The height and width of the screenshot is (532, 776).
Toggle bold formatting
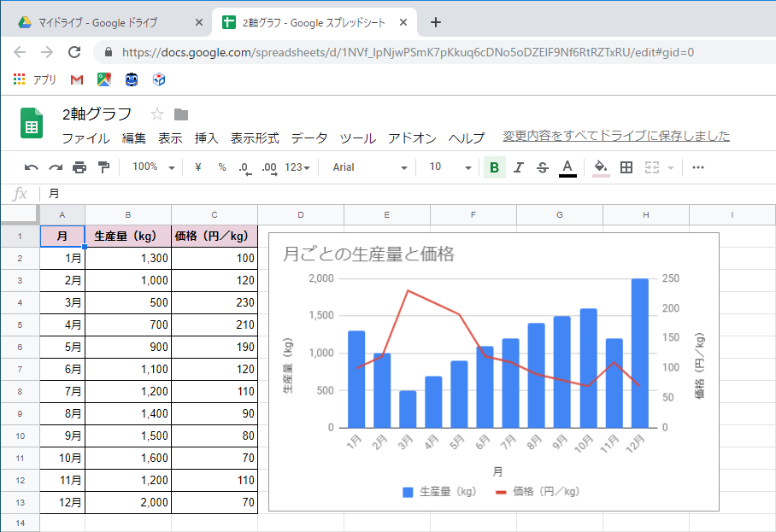click(x=496, y=167)
